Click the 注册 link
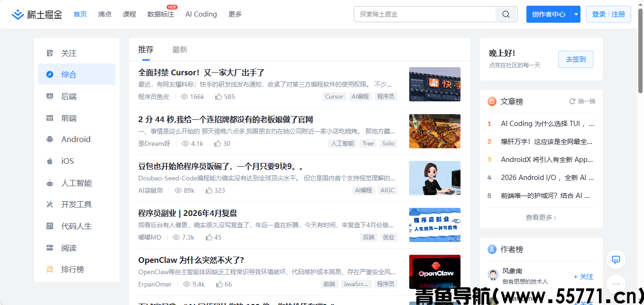Viewport: 644px width, 305px height. pos(618,14)
